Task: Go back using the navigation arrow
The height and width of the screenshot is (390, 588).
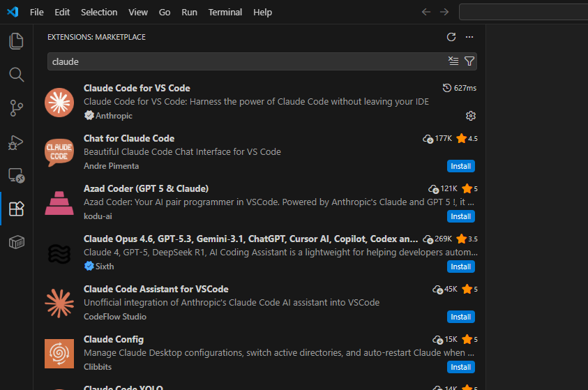Action: pos(426,12)
